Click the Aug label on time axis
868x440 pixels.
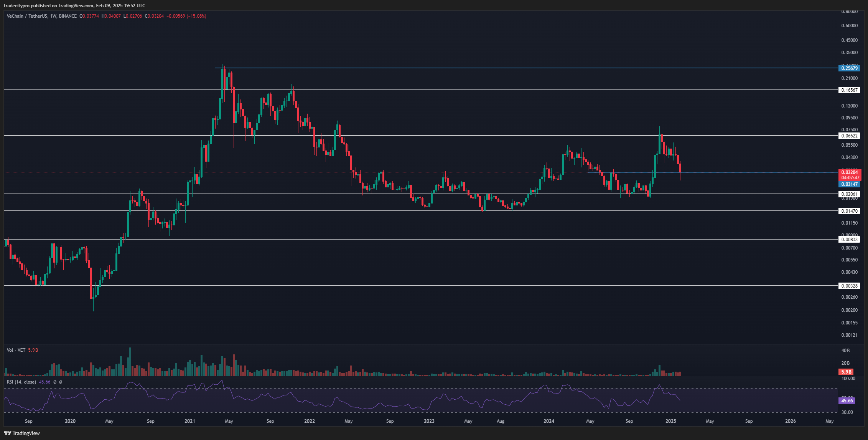(501, 421)
